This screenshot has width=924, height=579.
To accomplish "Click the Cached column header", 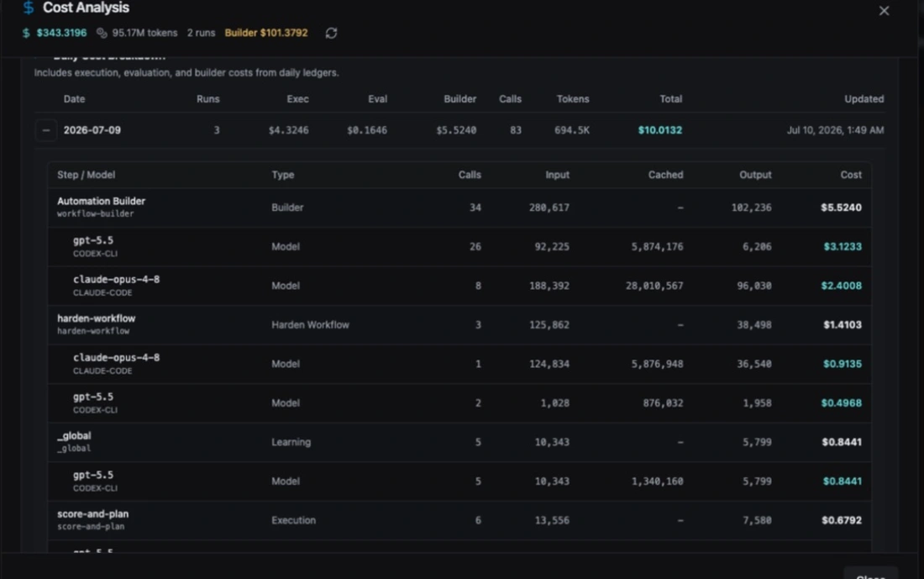I will pyautogui.click(x=665, y=175).
